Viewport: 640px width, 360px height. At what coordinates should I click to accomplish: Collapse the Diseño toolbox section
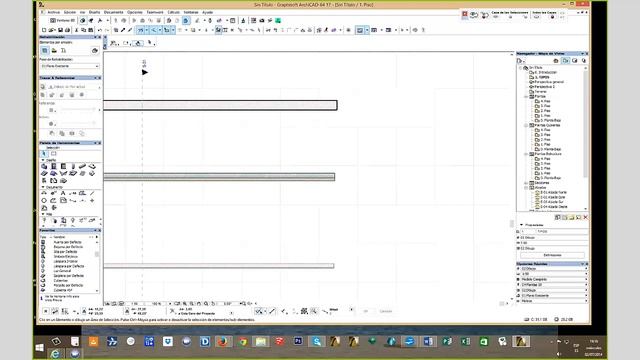(43, 160)
